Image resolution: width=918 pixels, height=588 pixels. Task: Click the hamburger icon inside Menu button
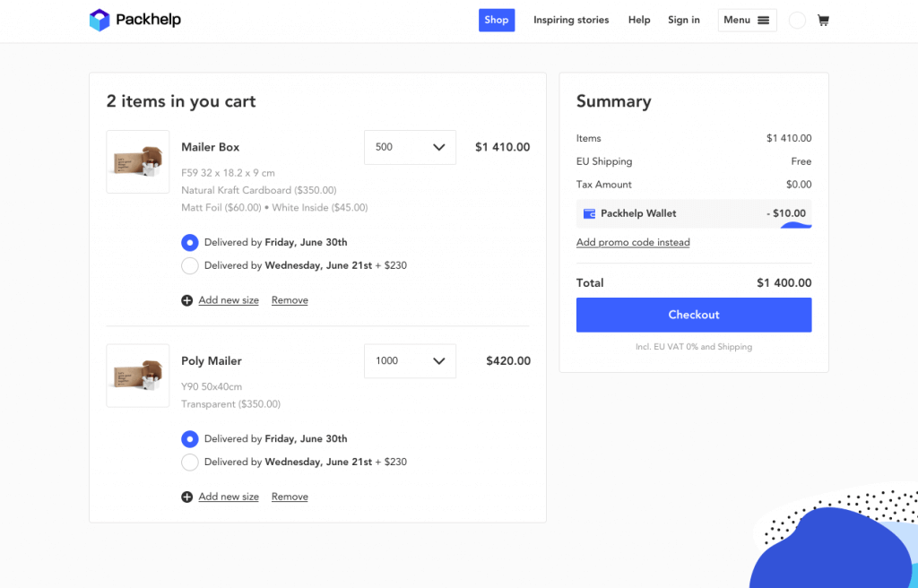coord(762,19)
